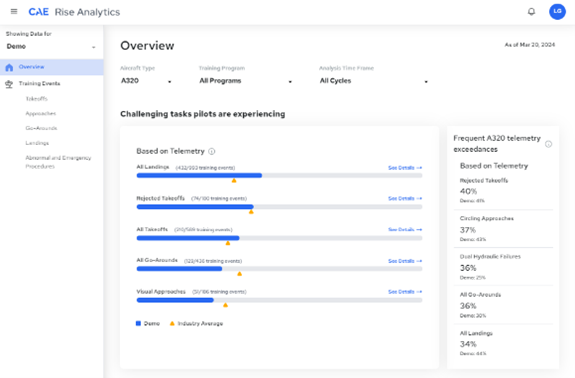Image resolution: width=575 pixels, height=378 pixels.
Task: Expand the Demo data selector dropdown
Action: pos(51,47)
